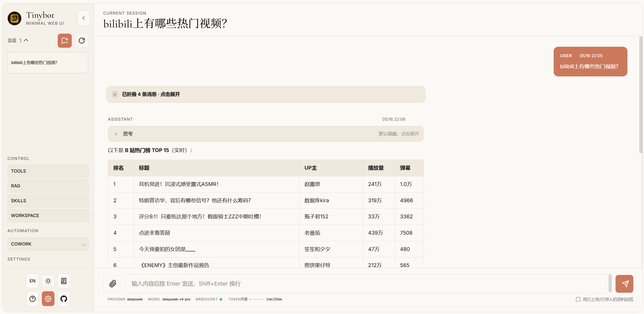Open help via the question mark icon
Viewport: 644px width, 314px height.
click(x=32, y=298)
